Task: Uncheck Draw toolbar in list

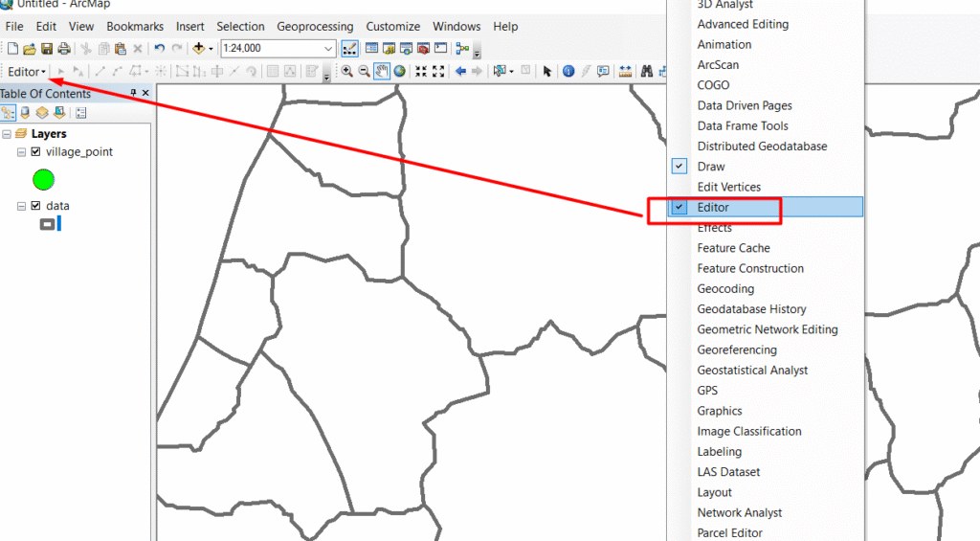Action: pos(767,167)
